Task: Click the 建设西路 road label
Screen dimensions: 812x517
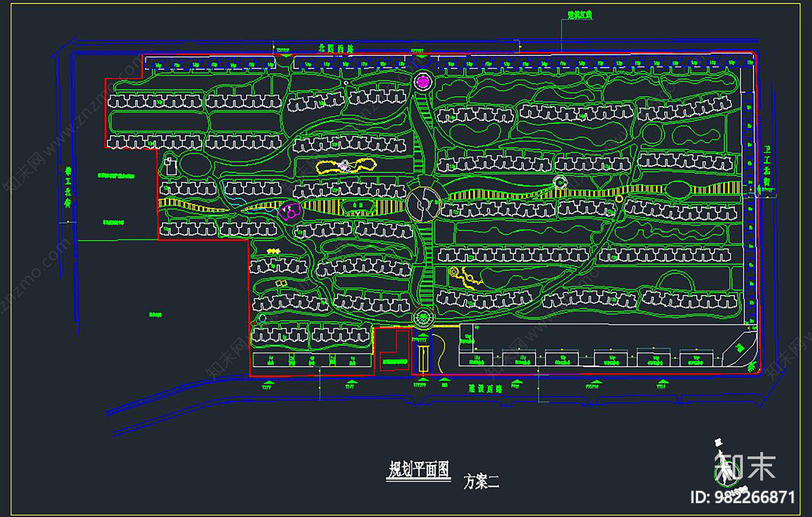Action: [x=485, y=389]
